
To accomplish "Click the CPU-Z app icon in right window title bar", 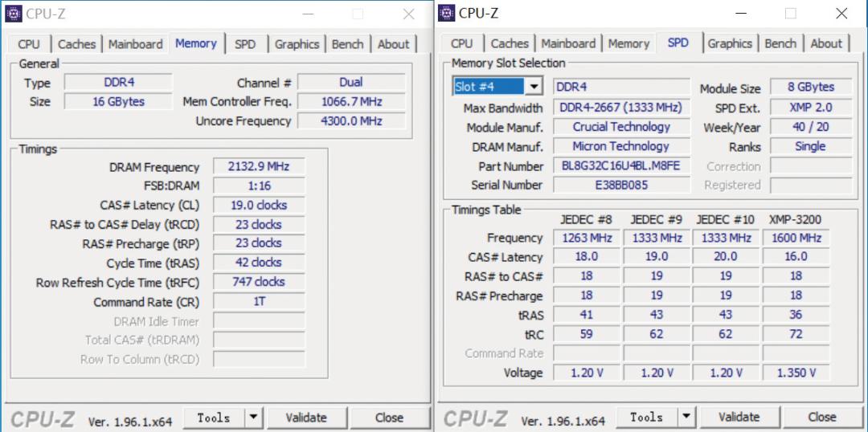I will 446,14.
